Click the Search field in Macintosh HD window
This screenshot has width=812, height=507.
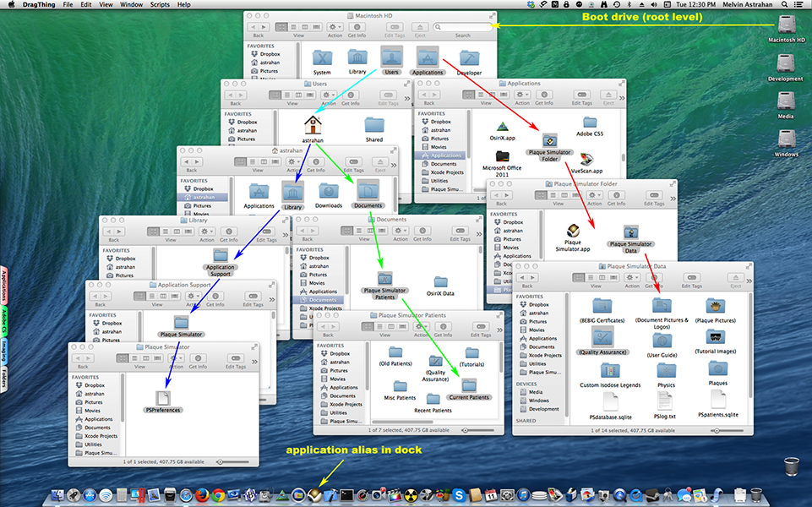462,27
